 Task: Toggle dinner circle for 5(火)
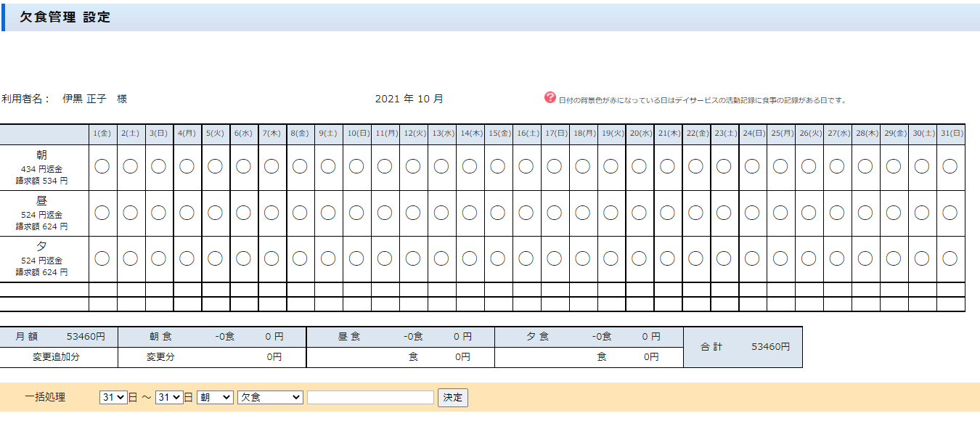pos(215,258)
